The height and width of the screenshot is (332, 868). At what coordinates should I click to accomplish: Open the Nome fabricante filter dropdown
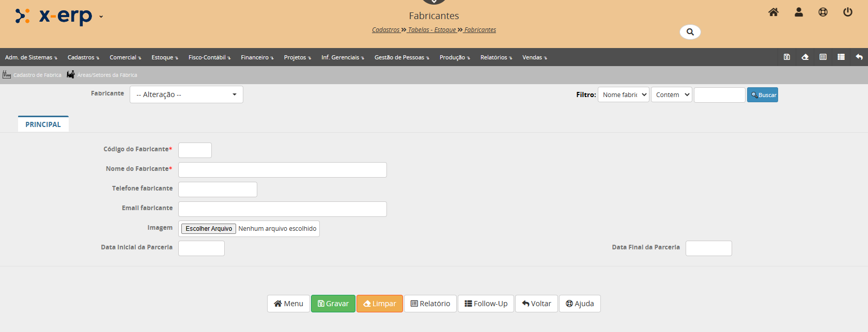pos(623,95)
